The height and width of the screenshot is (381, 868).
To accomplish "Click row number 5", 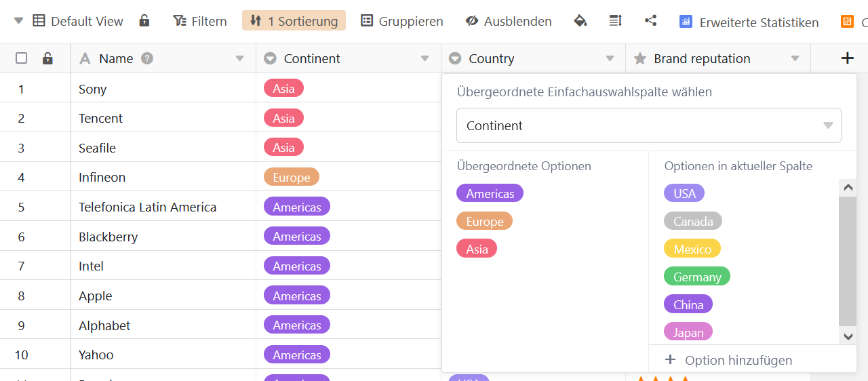I will click(x=21, y=207).
